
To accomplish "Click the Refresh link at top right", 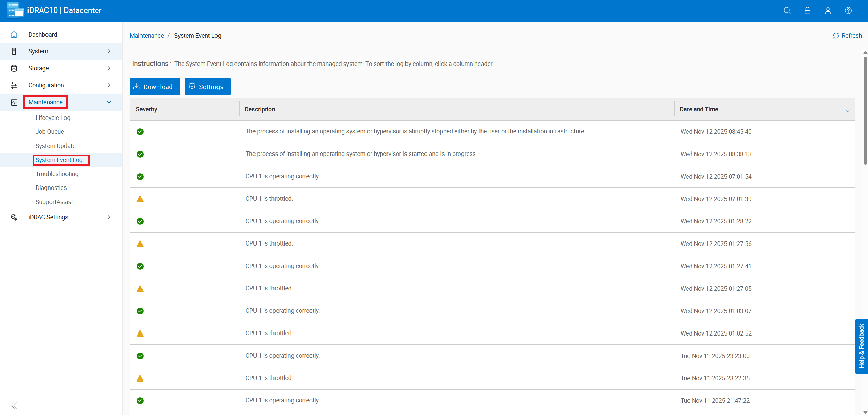I will click(847, 36).
